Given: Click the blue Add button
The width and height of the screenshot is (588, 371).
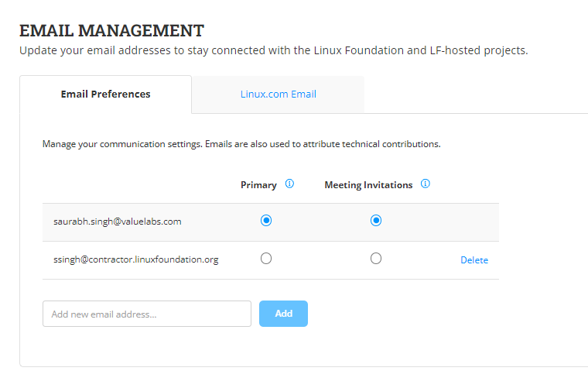Looking at the screenshot, I should coord(283,314).
